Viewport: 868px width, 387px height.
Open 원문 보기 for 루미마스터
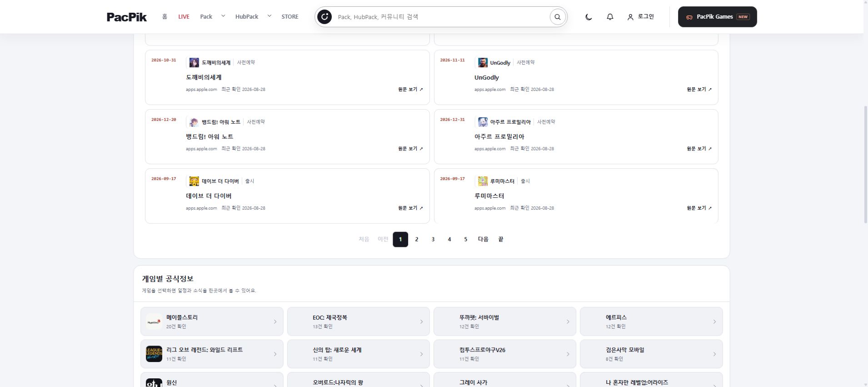pyautogui.click(x=699, y=208)
